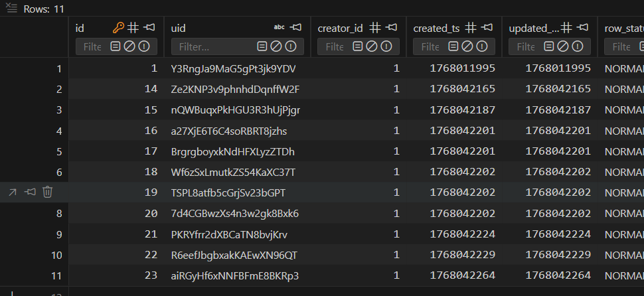Open row 19 using the arrow icon
The height and width of the screenshot is (296, 644).
(13, 192)
